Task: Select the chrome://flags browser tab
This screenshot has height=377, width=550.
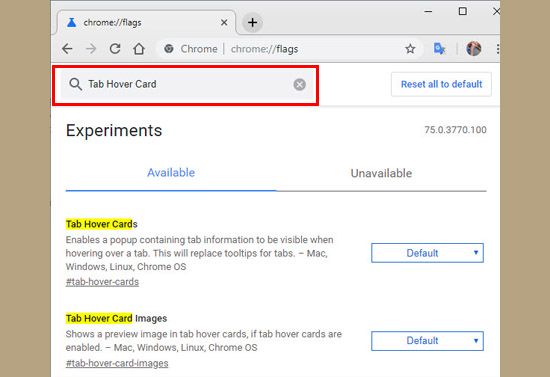Action: click(x=147, y=23)
